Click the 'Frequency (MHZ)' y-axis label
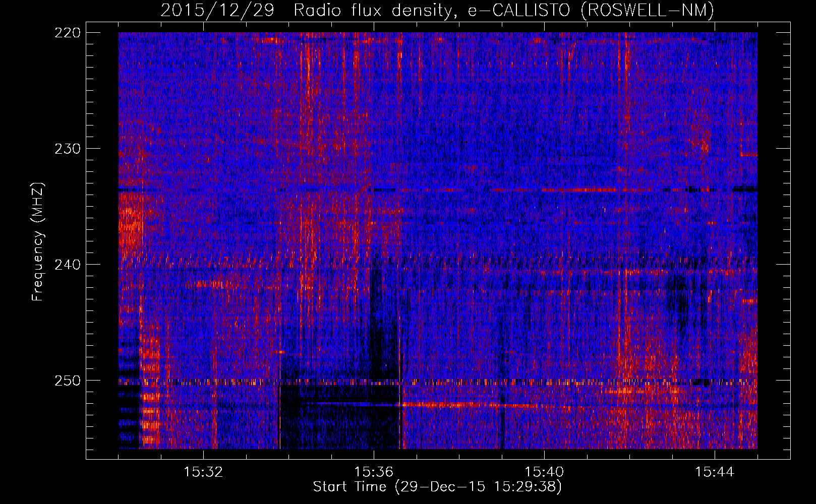 pos(38,241)
